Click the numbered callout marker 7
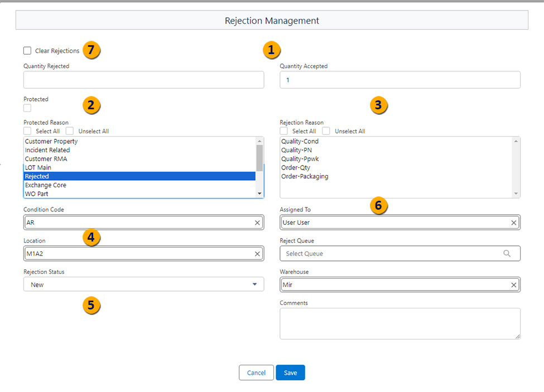The height and width of the screenshot is (392, 544). (92, 50)
